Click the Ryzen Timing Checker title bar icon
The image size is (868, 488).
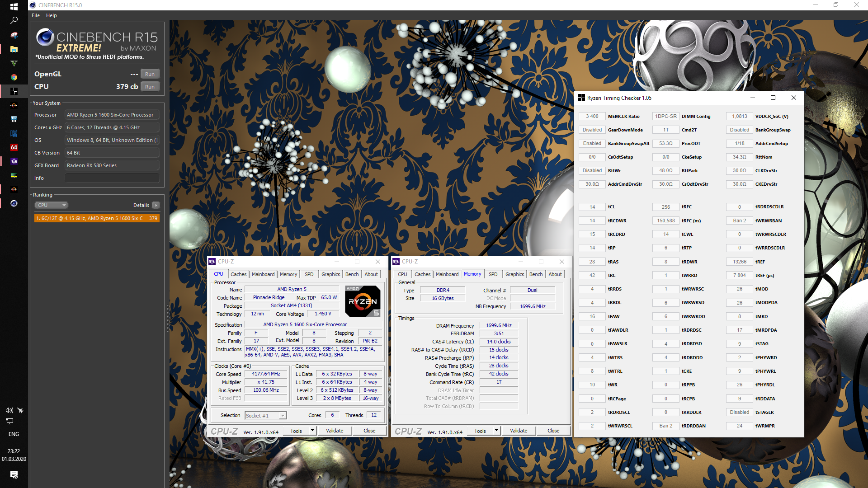(x=581, y=98)
